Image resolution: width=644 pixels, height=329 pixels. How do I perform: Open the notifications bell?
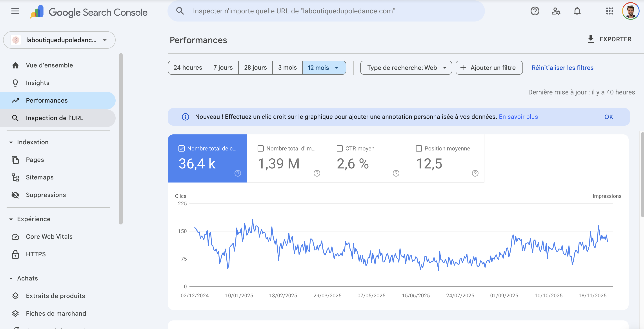577,11
